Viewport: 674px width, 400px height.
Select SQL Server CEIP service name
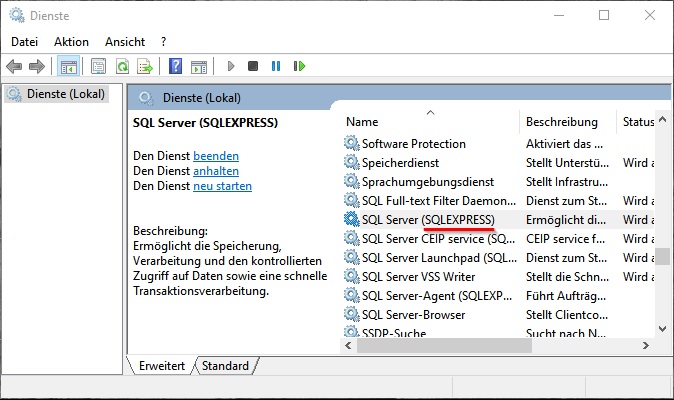tap(438, 238)
